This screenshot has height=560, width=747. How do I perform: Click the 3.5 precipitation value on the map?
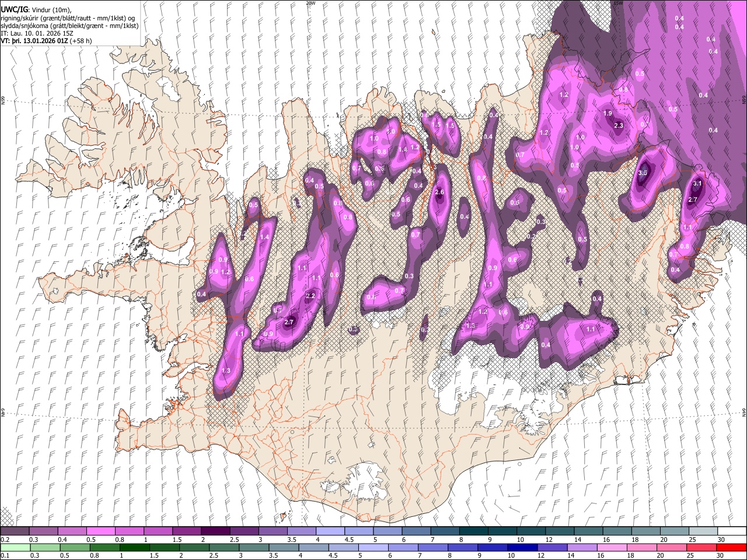pos(643,173)
